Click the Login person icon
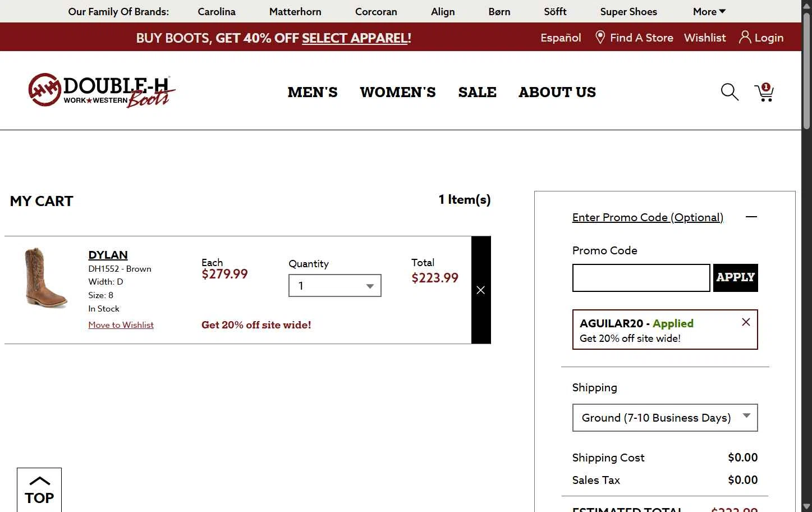This screenshot has width=812, height=512. [745, 37]
